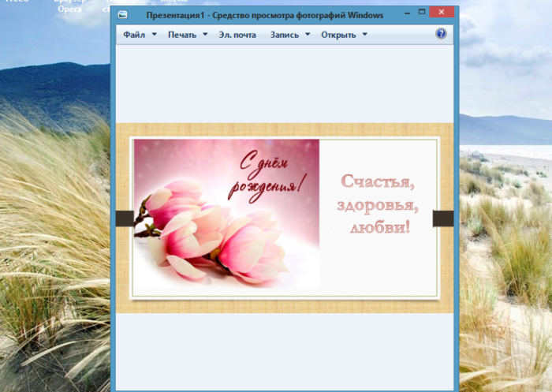Maximize the photo viewer window
Screen dimensions: 552x392
point(422,13)
